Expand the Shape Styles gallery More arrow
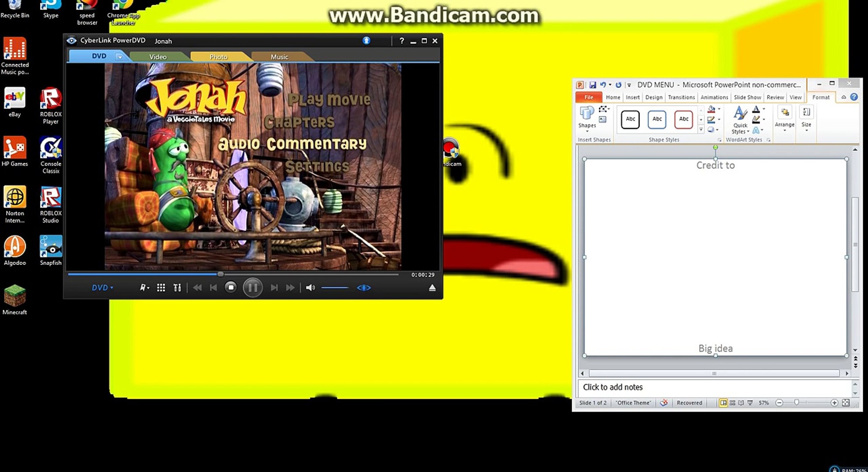868x472 pixels. (x=701, y=129)
